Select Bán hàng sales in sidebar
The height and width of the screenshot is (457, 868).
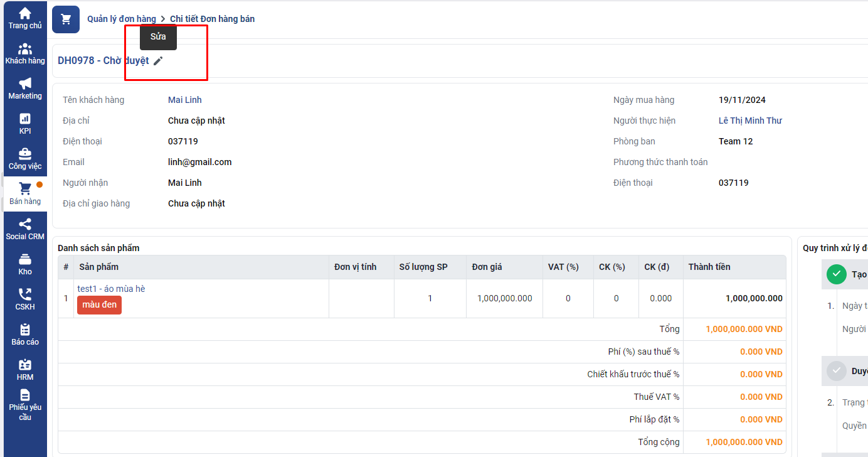click(x=25, y=194)
